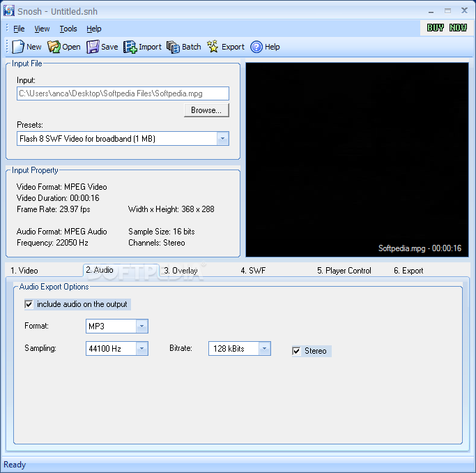This screenshot has height=473, width=476.
Task: Click the Snosh app icon in title bar
Action: (9, 10)
